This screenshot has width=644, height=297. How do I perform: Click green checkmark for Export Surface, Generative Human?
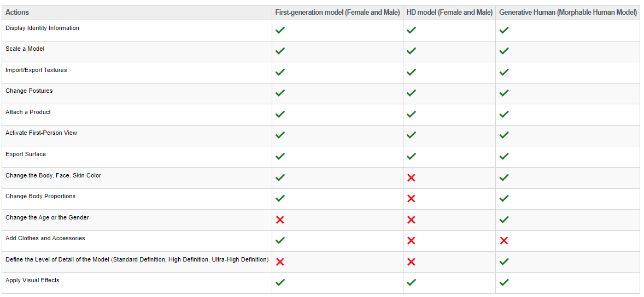point(504,157)
